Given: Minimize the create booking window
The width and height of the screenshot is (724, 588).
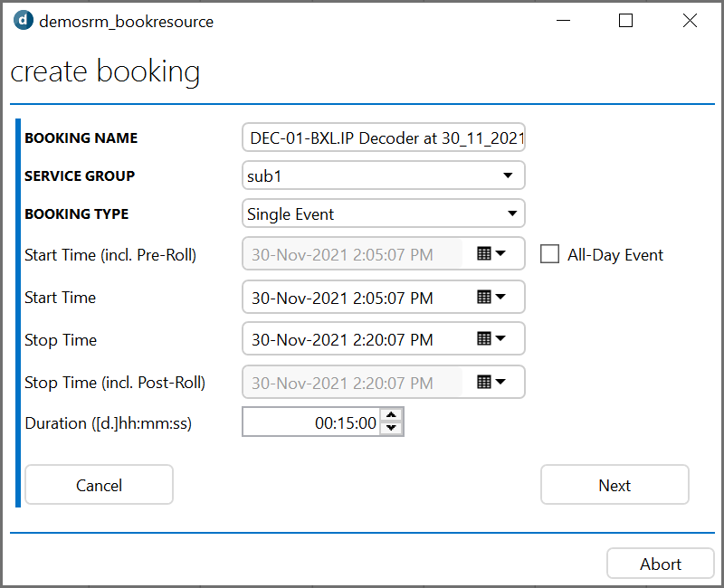Looking at the screenshot, I should (x=563, y=21).
